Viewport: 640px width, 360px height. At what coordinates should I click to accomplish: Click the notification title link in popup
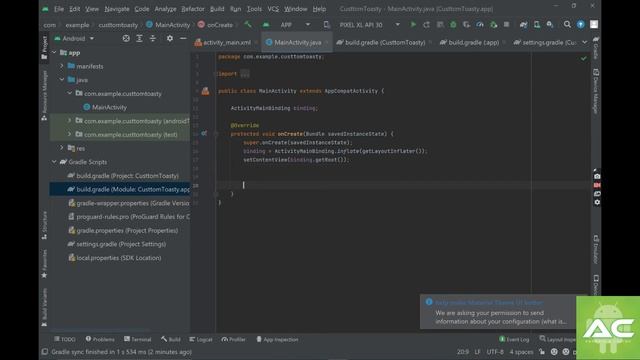click(x=489, y=302)
